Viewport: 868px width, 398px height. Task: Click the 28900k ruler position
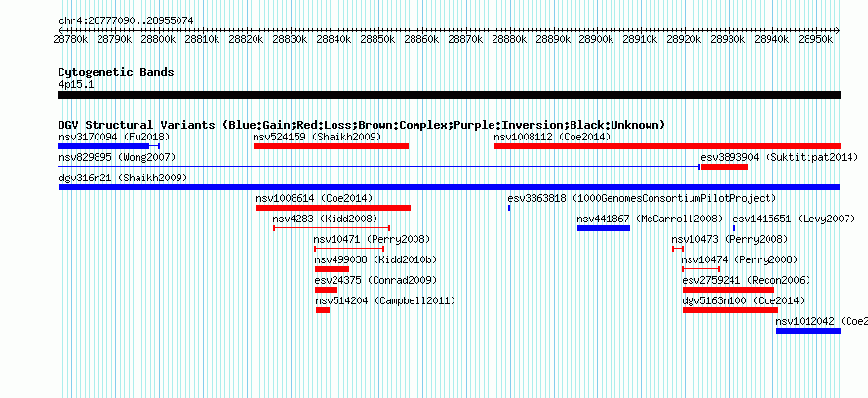596,40
